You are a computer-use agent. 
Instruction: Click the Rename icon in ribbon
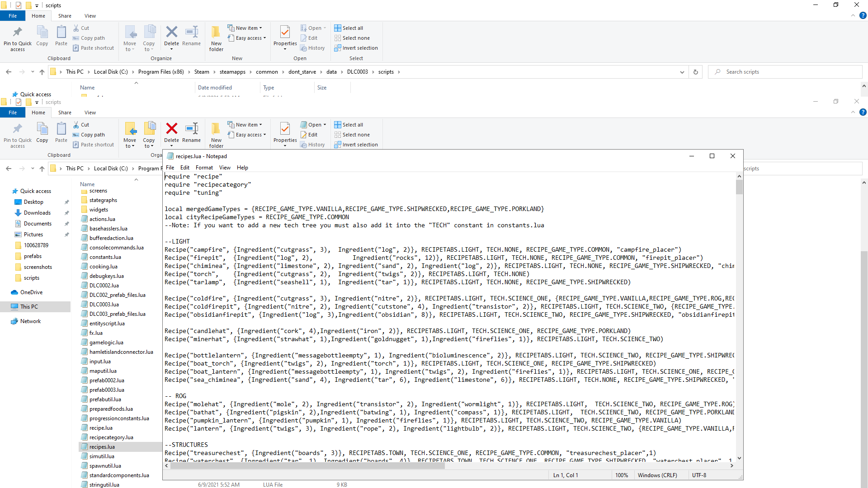pyautogui.click(x=192, y=129)
